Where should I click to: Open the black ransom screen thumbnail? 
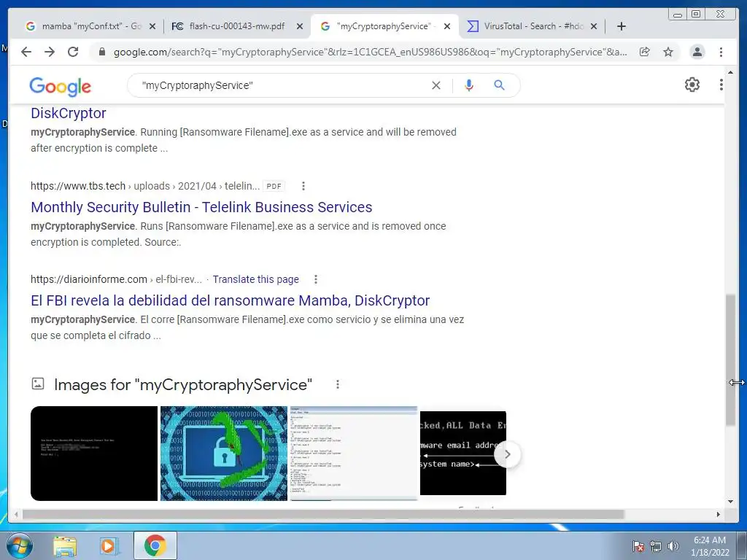(94, 454)
